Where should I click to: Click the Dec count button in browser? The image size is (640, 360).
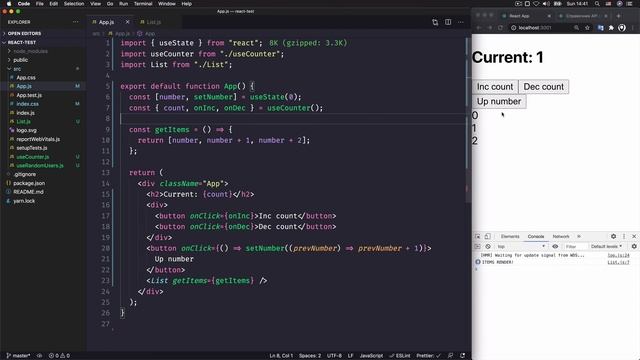click(543, 87)
